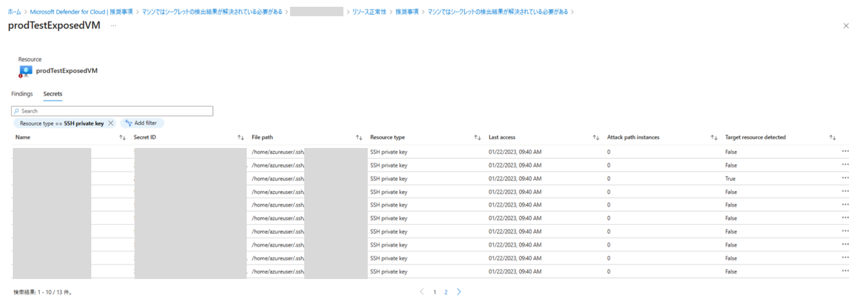The height and width of the screenshot is (302, 868).
Task: Close the prodTestExposedVM pane
Action: pyautogui.click(x=846, y=25)
